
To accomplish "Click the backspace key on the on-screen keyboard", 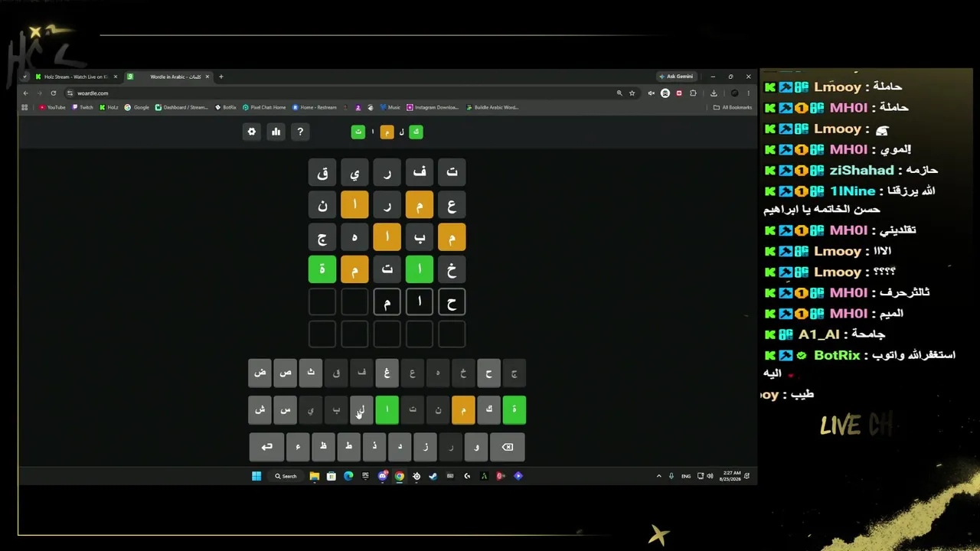I will [x=507, y=447].
